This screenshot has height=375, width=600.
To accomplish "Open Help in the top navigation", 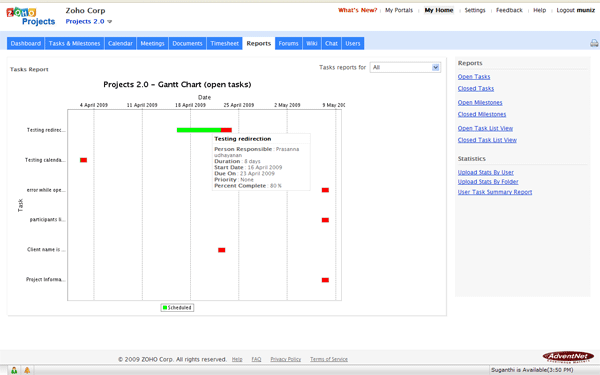I will tap(540, 10).
